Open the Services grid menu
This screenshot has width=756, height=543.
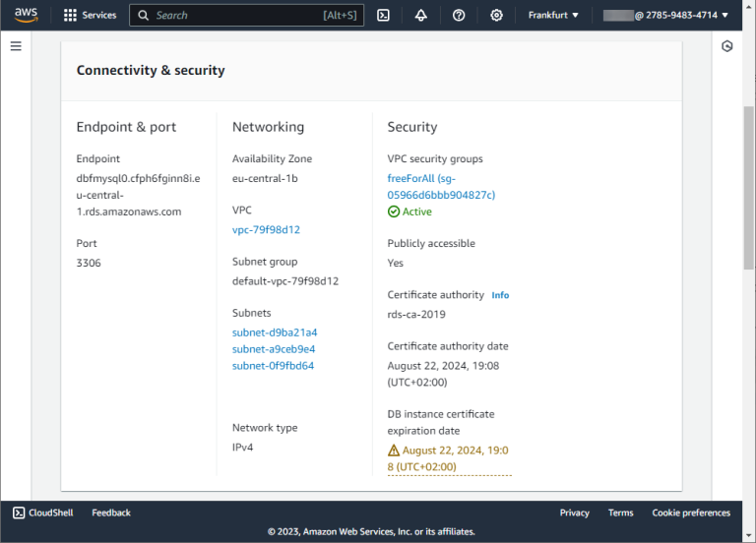tap(70, 15)
